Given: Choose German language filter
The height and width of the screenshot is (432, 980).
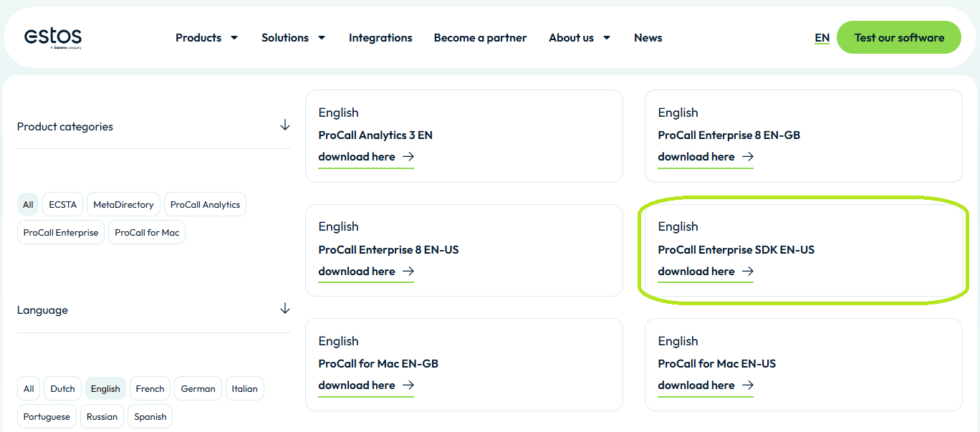Looking at the screenshot, I should point(198,389).
